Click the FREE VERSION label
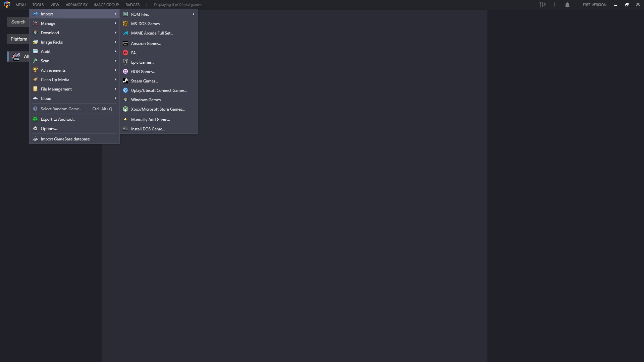 (594, 5)
